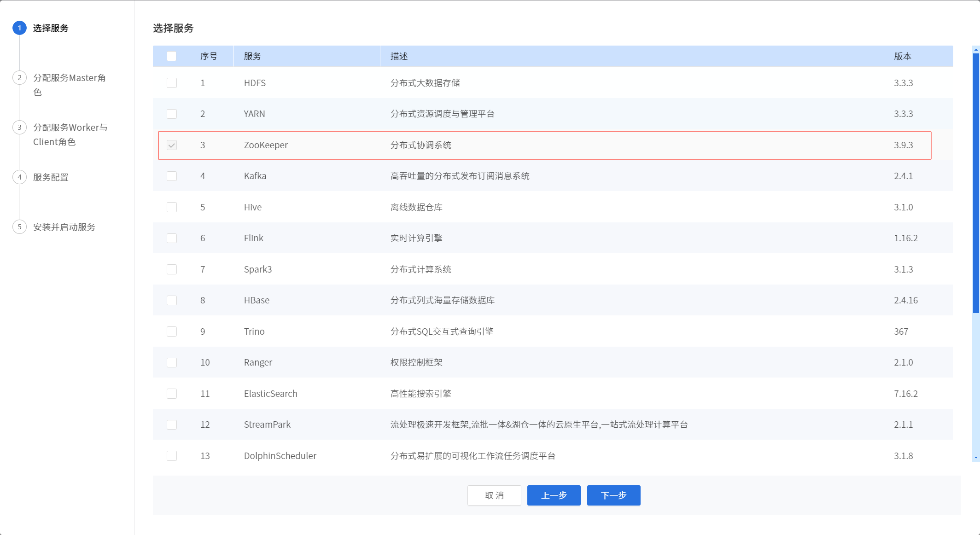Select the Flink service checkbox
Viewport: 980px width, 535px height.
point(172,238)
